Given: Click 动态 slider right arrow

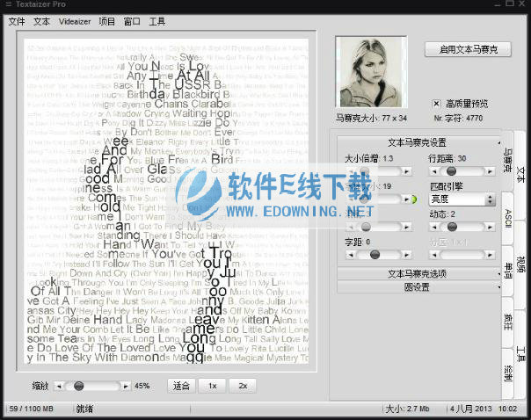Looking at the screenshot, I should 490,227.
